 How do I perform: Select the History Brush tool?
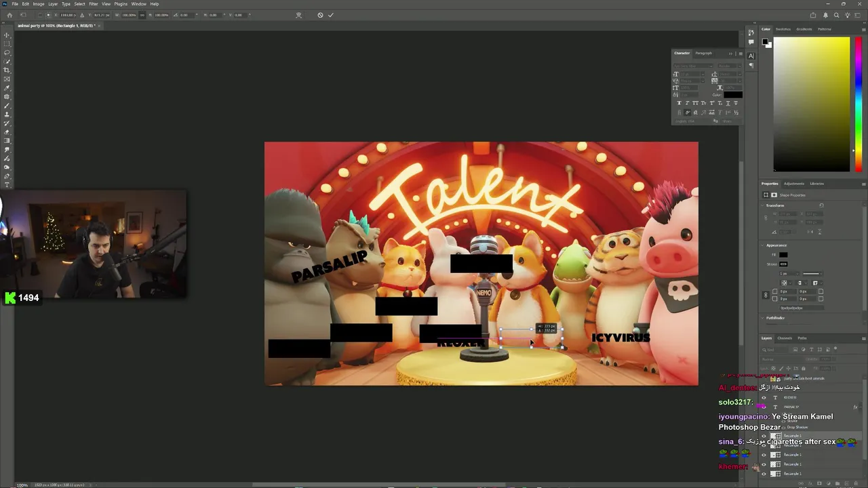click(7, 123)
